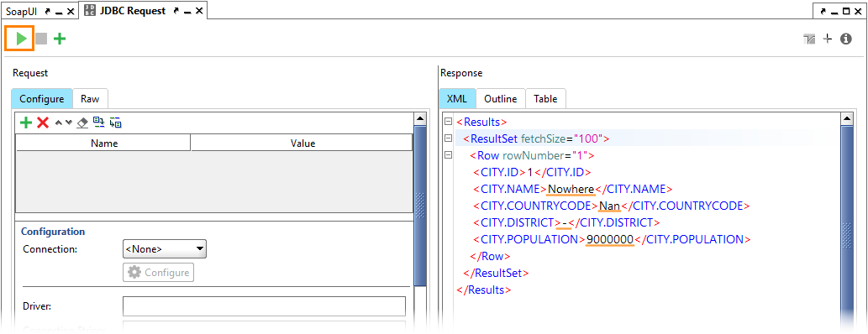Viewport: 868px width, 334px height.
Task: Stop the running request with gray square
Action: (41, 39)
